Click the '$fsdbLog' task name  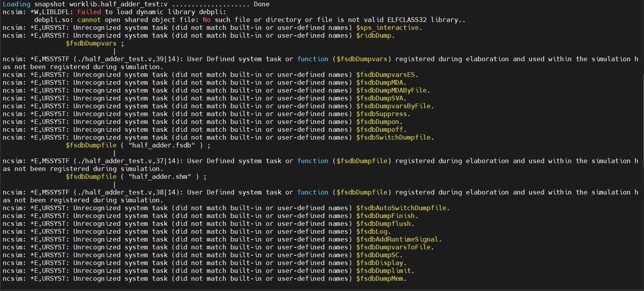pos(371,232)
